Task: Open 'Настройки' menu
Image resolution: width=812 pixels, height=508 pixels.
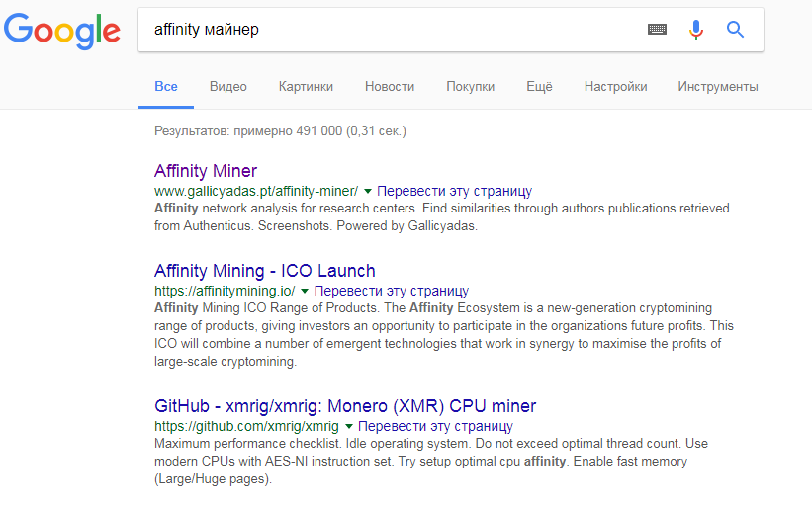Action: coord(616,86)
